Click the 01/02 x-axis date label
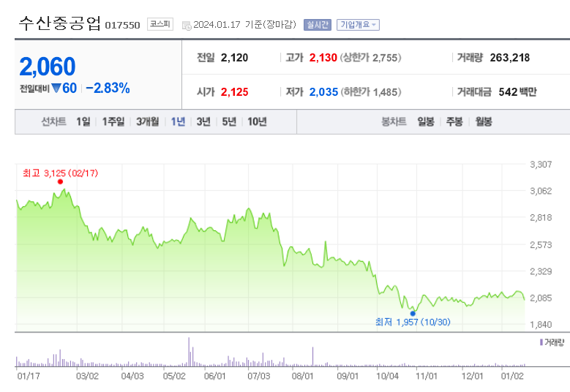The image size is (570, 392). pyautogui.click(x=512, y=376)
